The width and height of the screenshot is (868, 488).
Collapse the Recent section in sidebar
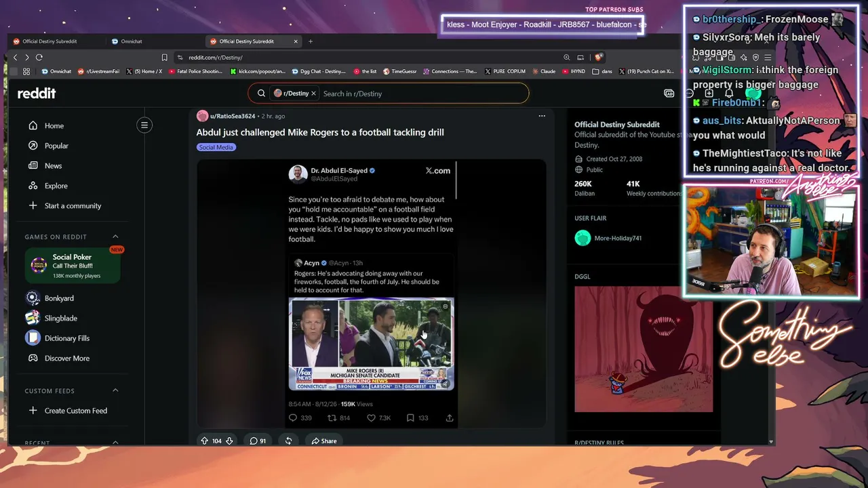(x=115, y=443)
